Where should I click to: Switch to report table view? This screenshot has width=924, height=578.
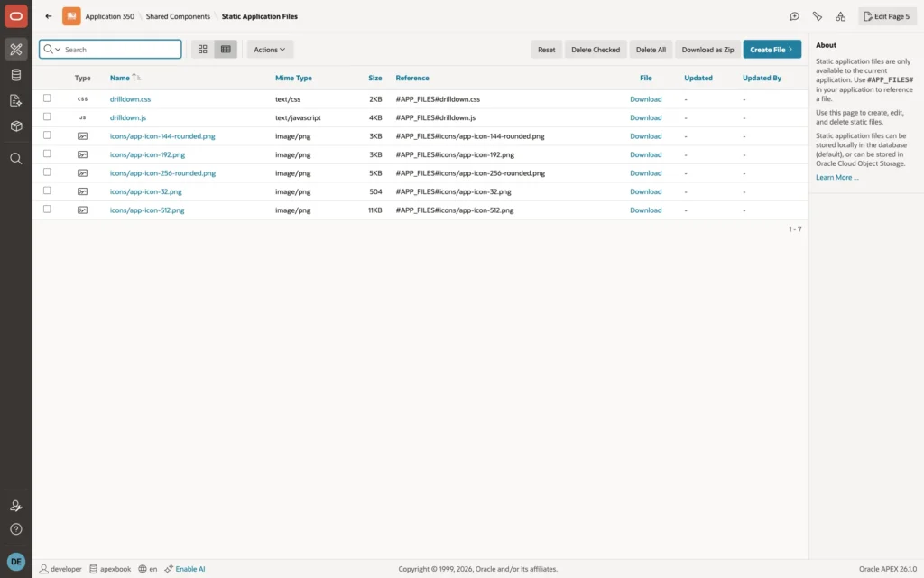click(226, 50)
